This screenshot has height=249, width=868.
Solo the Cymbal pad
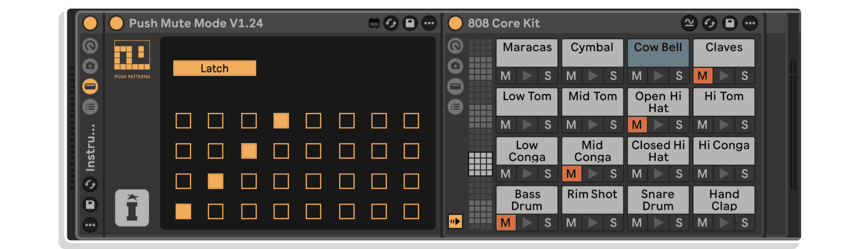pyautogui.click(x=613, y=76)
